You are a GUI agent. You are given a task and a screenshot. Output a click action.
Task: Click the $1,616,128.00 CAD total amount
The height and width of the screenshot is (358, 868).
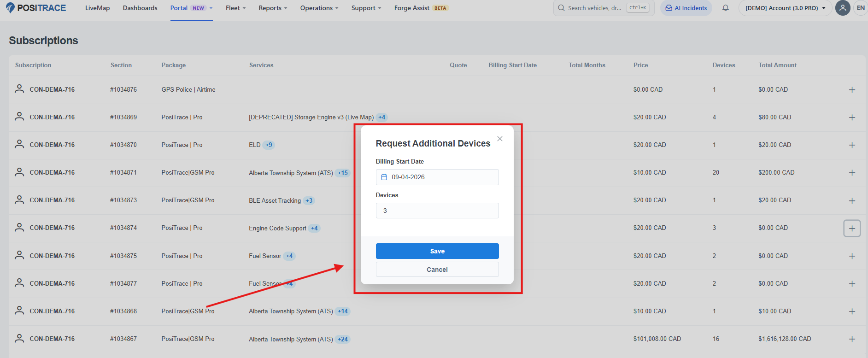[785, 339]
